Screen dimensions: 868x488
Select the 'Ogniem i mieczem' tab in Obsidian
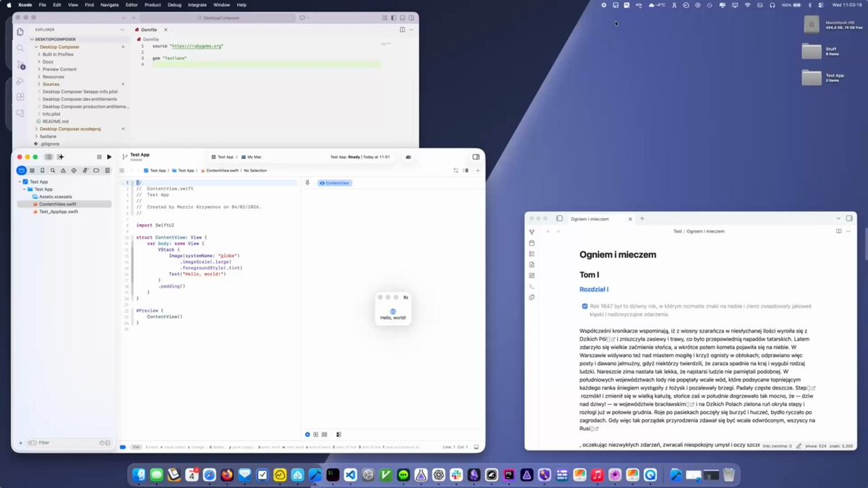590,218
